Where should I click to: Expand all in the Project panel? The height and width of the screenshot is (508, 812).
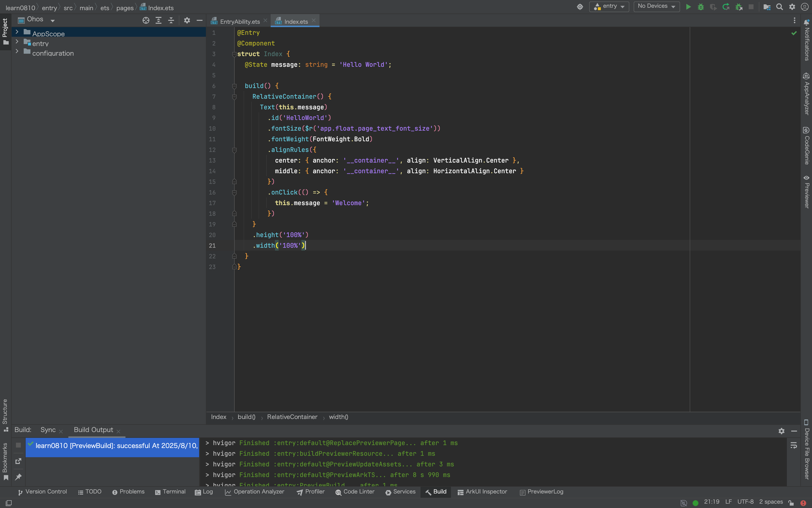(158, 21)
